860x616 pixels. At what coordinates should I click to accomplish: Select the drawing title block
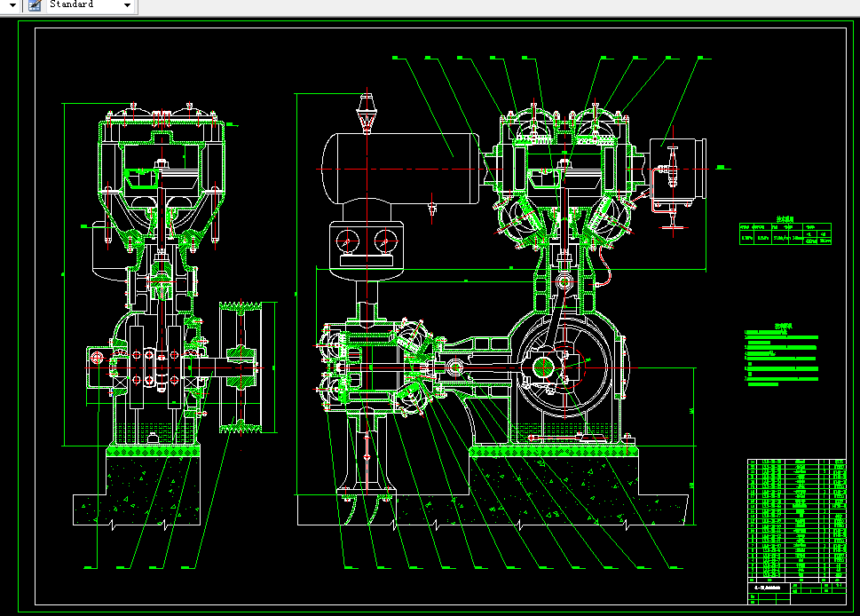coord(796,593)
